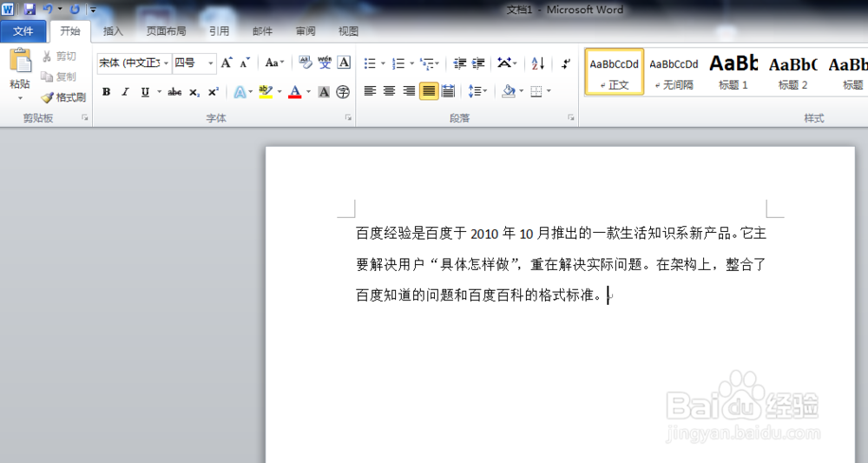The image size is (868, 463).
Task: Click the Copy (复制) button
Action: tap(59, 76)
